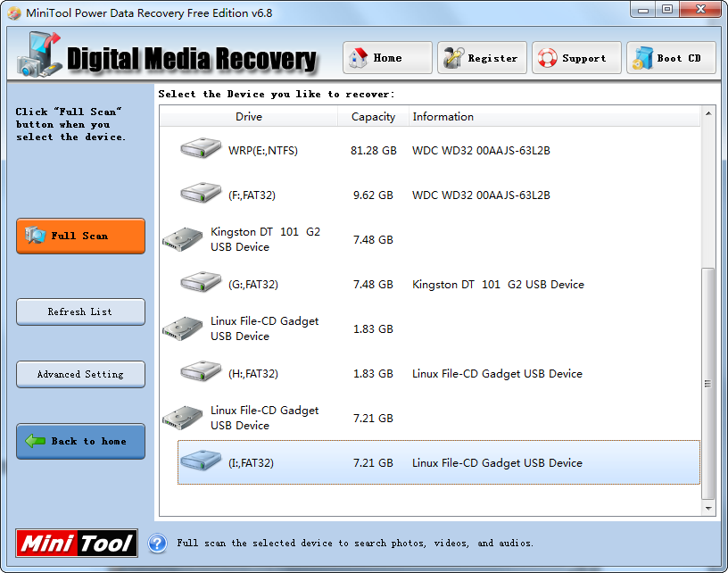Click WDC WD32 info in the E: row

[x=481, y=151]
